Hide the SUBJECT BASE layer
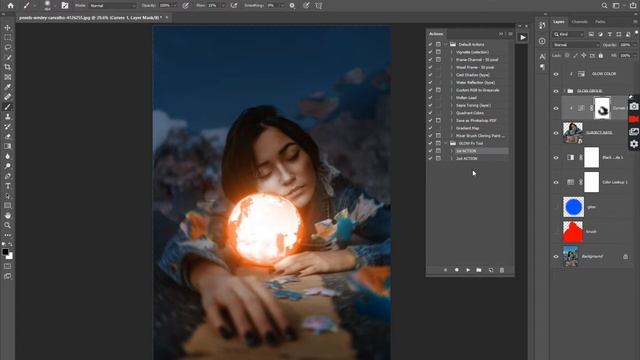The image size is (640, 360). coord(556,133)
